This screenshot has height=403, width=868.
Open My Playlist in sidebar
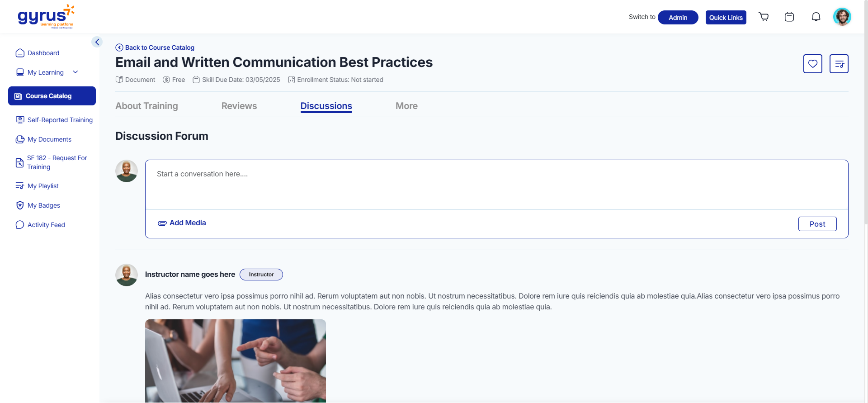pyautogui.click(x=43, y=186)
